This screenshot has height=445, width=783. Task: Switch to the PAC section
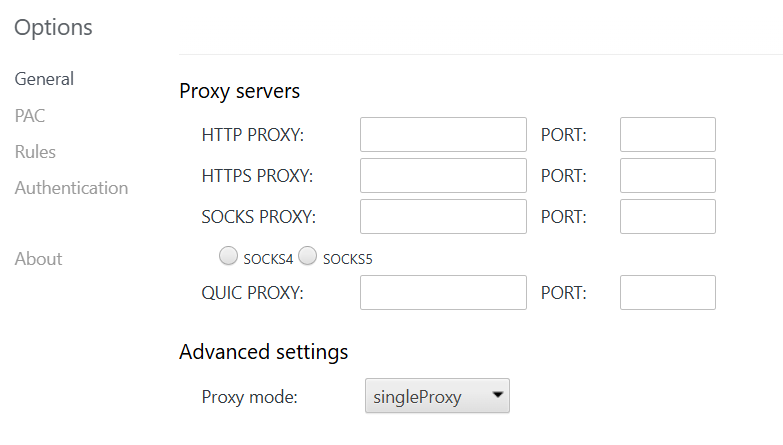[x=30, y=116]
